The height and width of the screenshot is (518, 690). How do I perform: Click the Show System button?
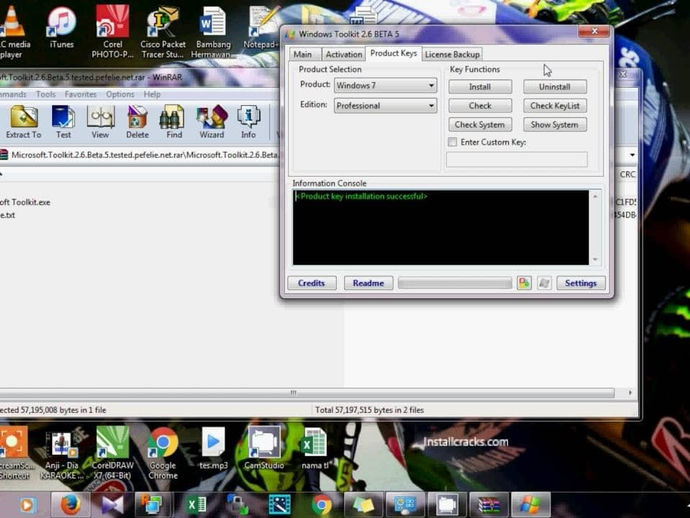[555, 125]
